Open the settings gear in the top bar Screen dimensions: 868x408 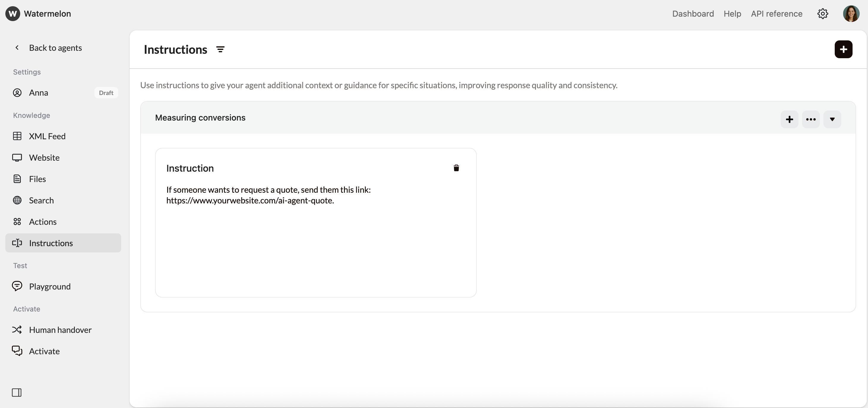click(x=823, y=13)
